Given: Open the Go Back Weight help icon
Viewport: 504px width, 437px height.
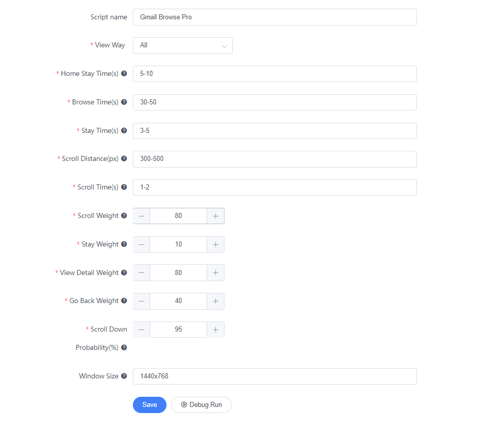Looking at the screenshot, I should tap(124, 301).
